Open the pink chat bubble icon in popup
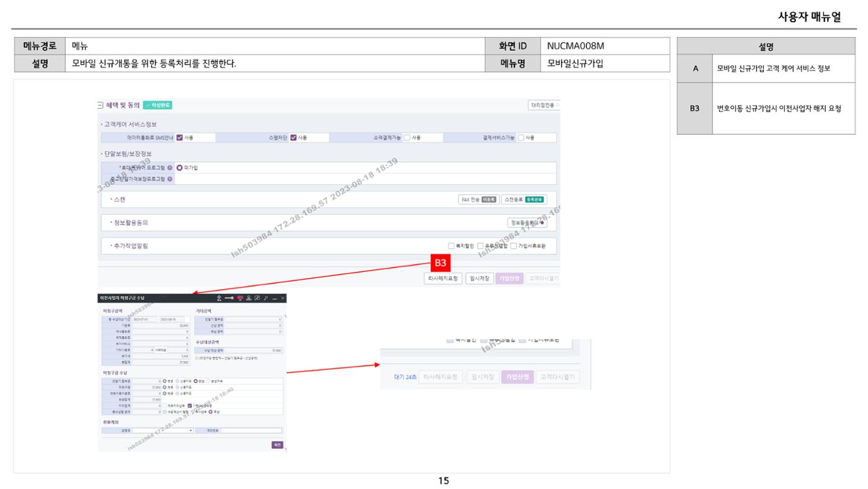868x489 pixels. [x=240, y=298]
